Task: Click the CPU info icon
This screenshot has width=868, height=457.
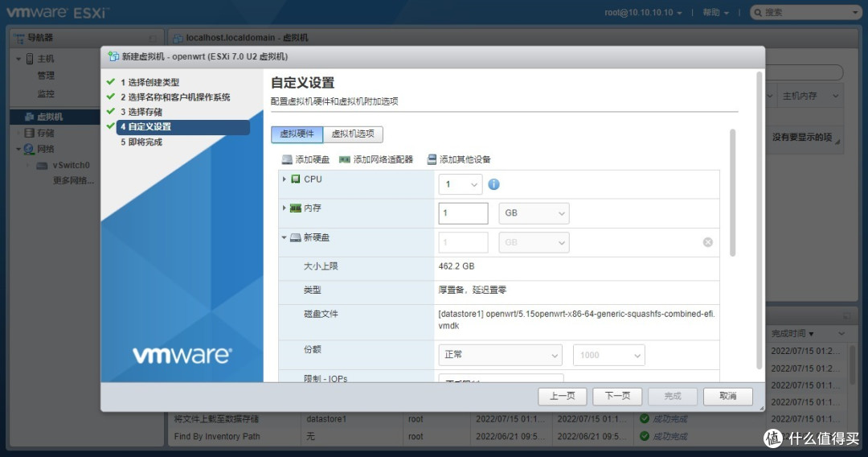Action: pos(493,184)
